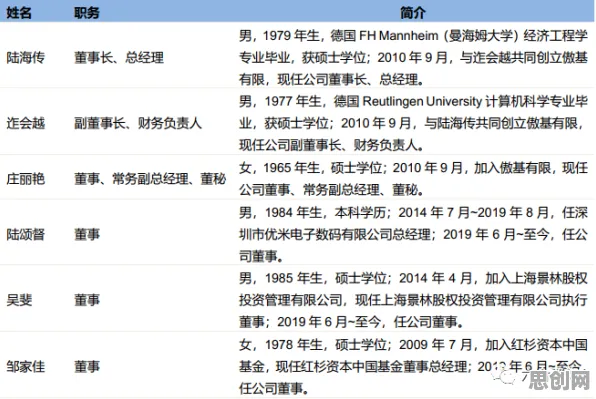The height and width of the screenshot is (399, 596).
Task: Click the position 董事长、总经理
Action: pos(119,58)
